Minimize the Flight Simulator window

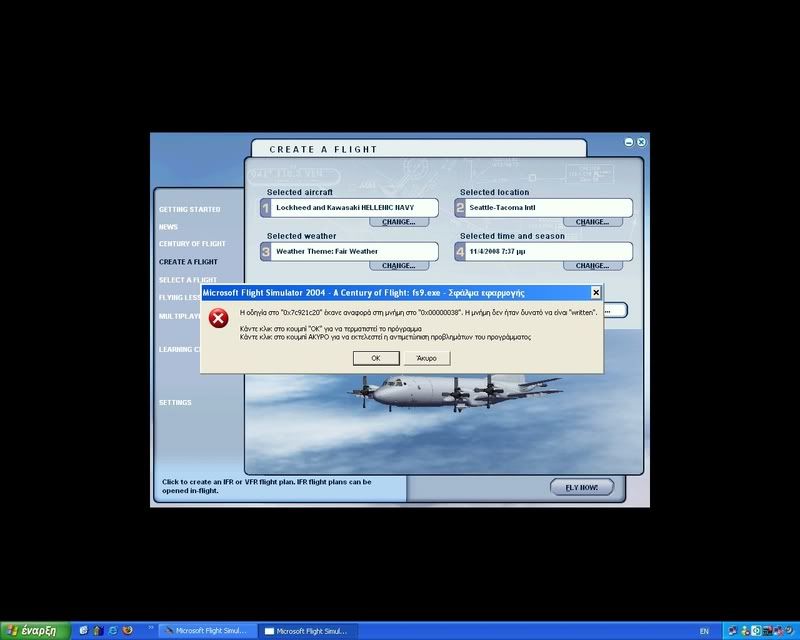pyautogui.click(x=629, y=142)
